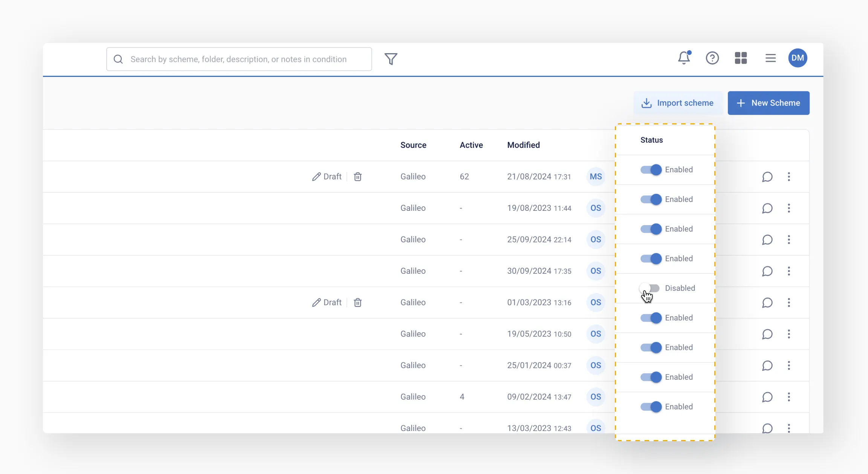This screenshot has width=868, height=474.
Task: Open the DM user avatar
Action: tap(798, 58)
